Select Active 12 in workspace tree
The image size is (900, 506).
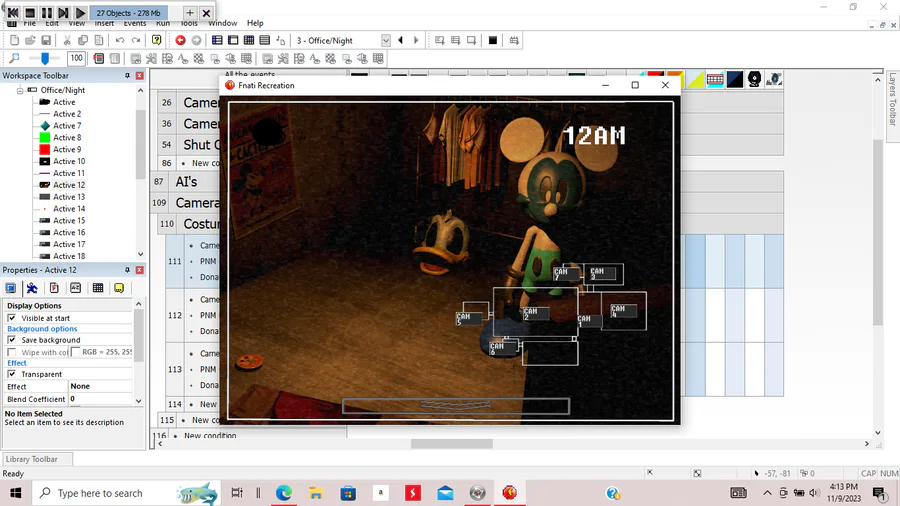(x=69, y=185)
